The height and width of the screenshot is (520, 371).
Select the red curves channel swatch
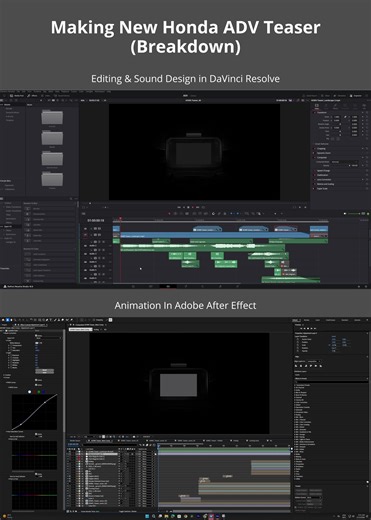(34, 392)
